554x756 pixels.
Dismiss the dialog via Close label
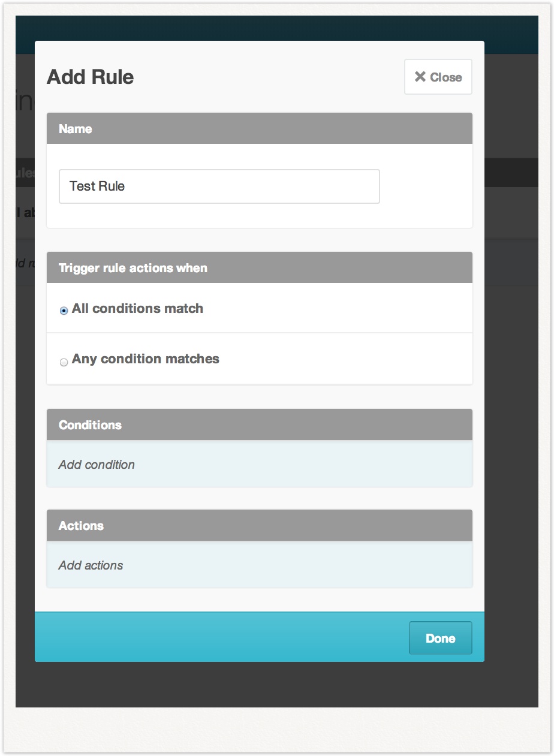tap(446, 77)
